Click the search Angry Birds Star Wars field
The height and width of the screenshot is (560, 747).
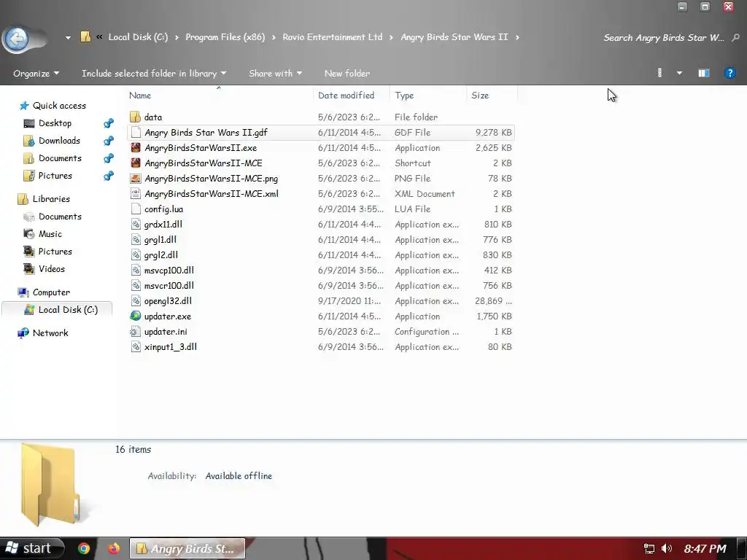point(663,38)
